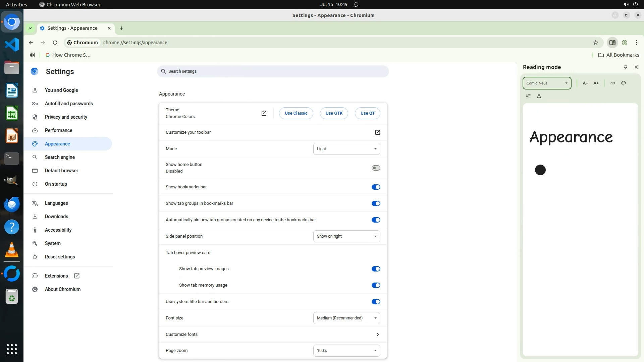The width and height of the screenshot is (644, 362).
Task: Open reading mode color theme palette
Action: pos(624,83)
